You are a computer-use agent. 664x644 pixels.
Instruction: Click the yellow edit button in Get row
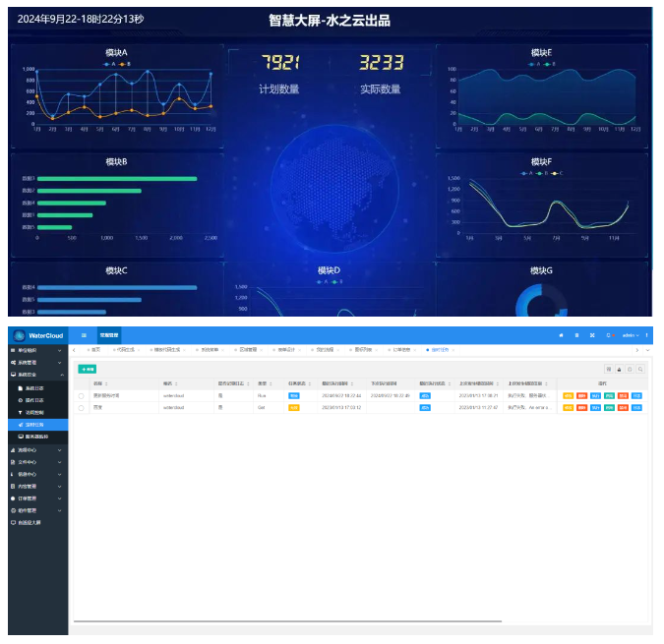pyautogui.click(x=568, y=407)
